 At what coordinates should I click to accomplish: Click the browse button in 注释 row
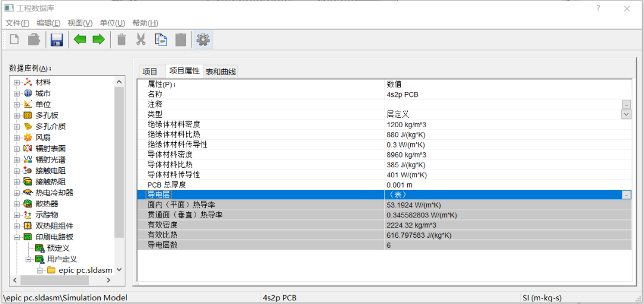coord(626,105)
